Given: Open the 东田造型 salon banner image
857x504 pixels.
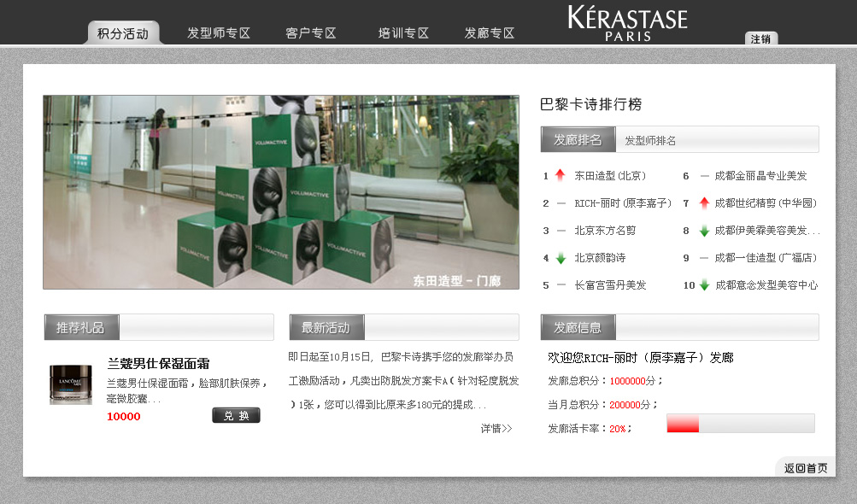Looking at the screenshot, I should [x=281, y=192].
